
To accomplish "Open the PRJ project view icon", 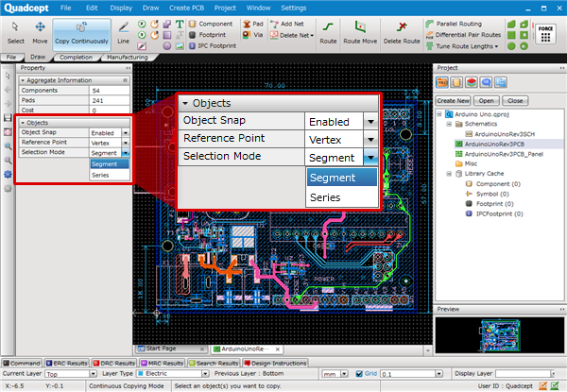I will (x=442, y=83).
